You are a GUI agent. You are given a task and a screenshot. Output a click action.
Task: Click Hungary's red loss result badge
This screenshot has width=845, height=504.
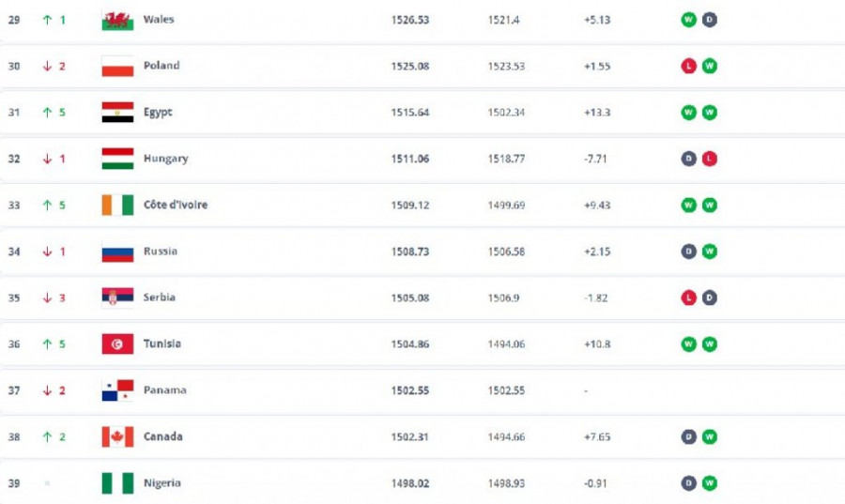point(710,159)
